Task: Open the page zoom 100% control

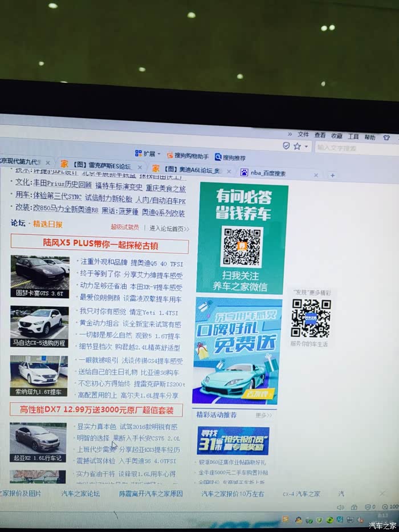Action: [390, 506]
